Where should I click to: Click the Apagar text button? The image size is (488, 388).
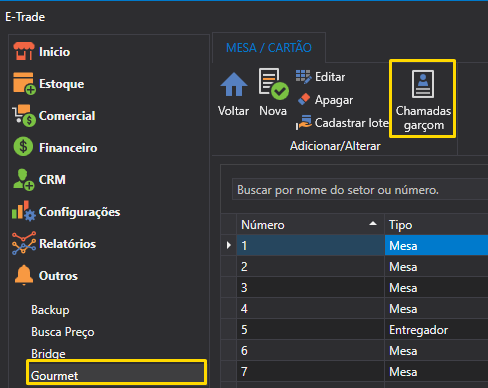(334, 100)
